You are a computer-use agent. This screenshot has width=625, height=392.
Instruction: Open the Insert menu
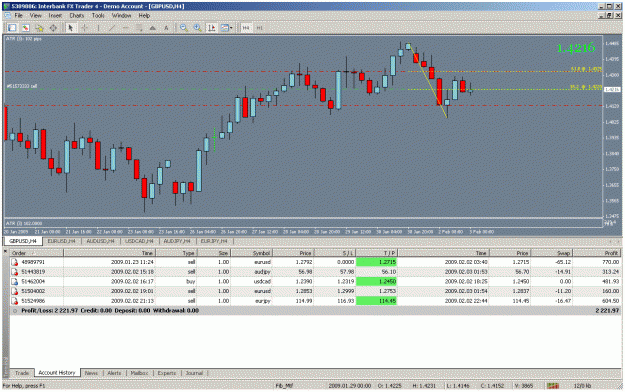coord(55,16)
